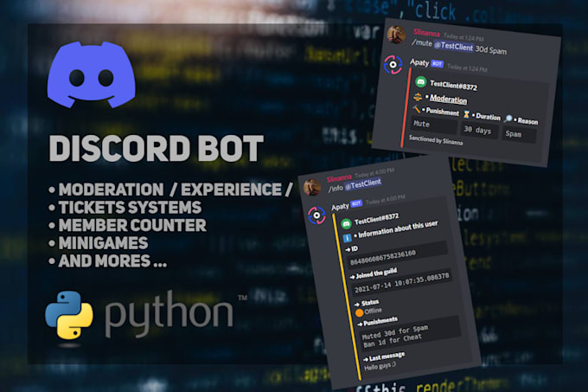Click the scales icon beside Moderation

click(x=418, y=97)
